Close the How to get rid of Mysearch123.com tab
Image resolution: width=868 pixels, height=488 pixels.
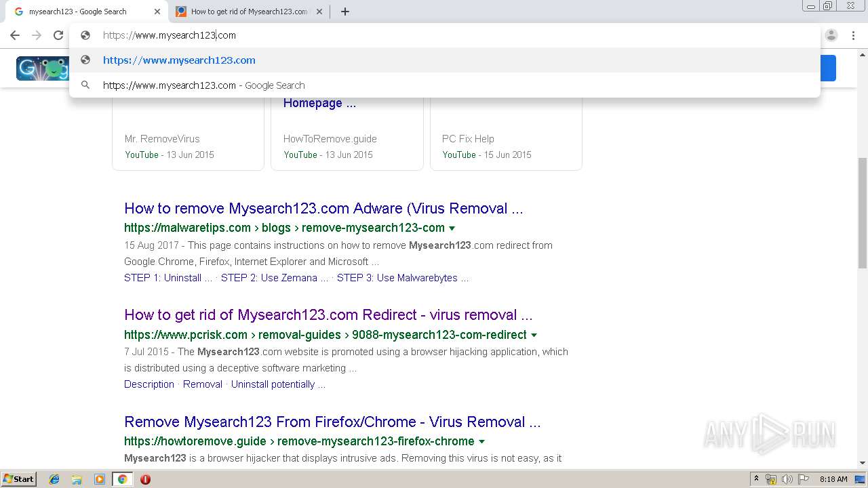[x=319, y=12]
